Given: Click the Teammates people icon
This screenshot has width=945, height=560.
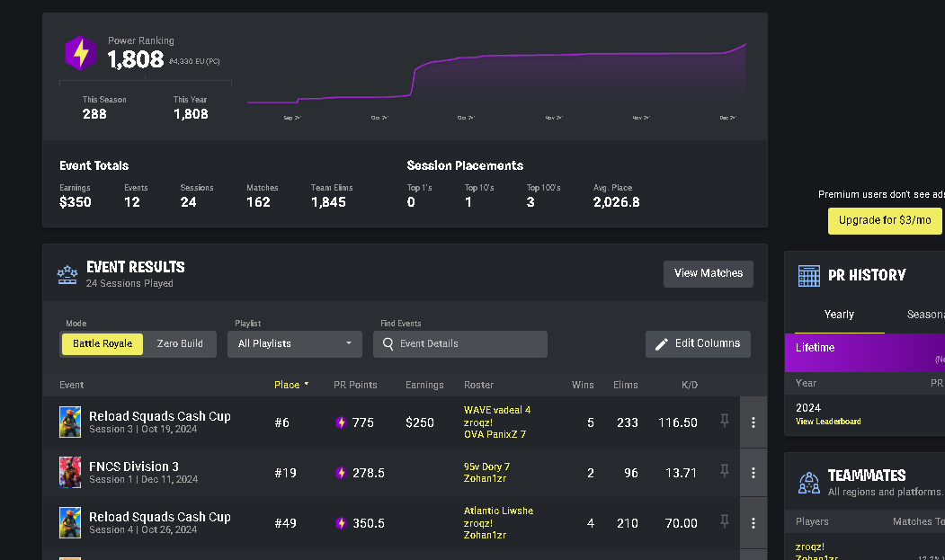Looking at the screenshot, I should coord(809,483).
